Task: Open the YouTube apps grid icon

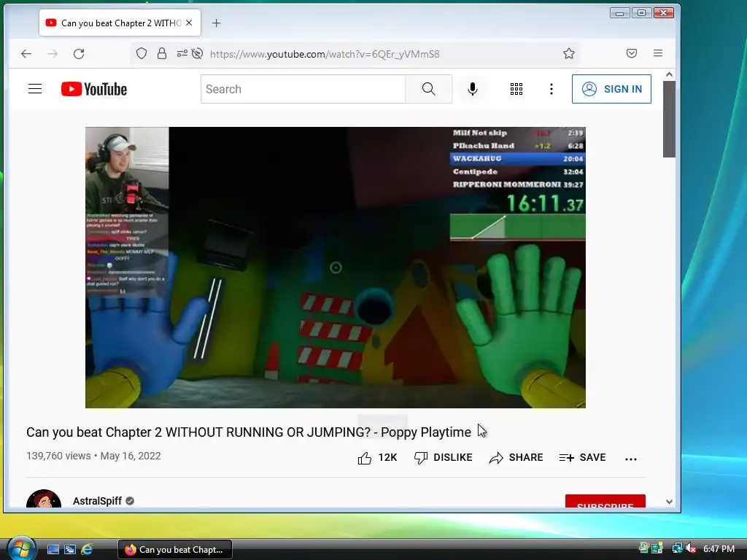Action: pos(516,89)
